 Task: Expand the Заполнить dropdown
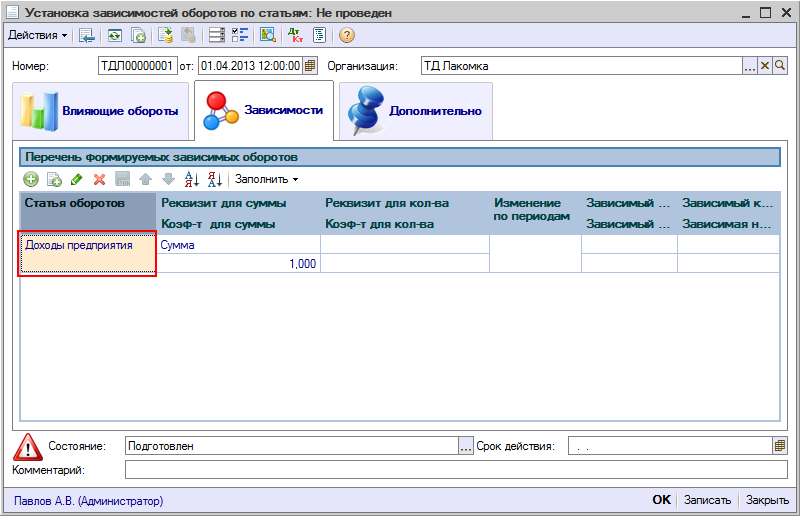coord(267,179)
